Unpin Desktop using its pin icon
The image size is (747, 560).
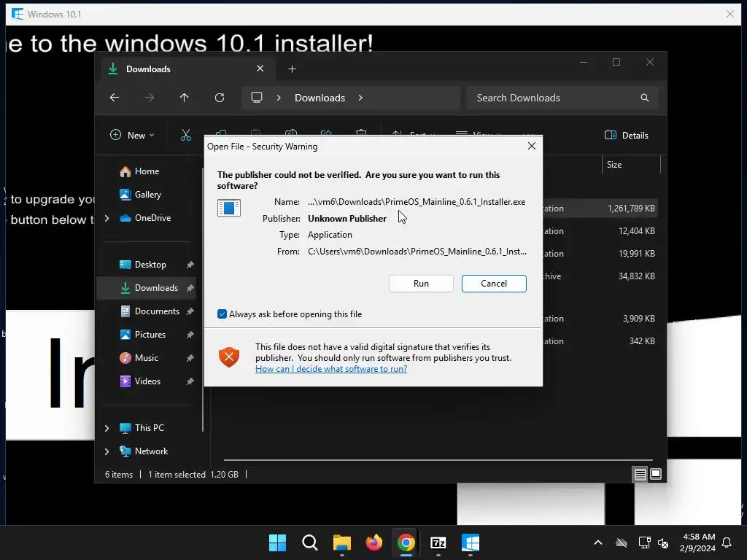[190, 265]
